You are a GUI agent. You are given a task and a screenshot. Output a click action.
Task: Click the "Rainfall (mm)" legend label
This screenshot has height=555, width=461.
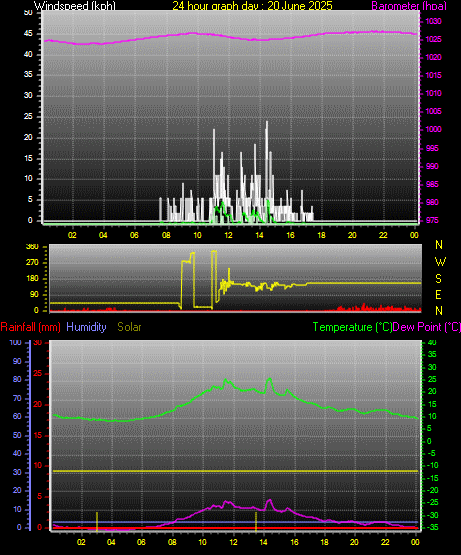[x=30, y=327]
